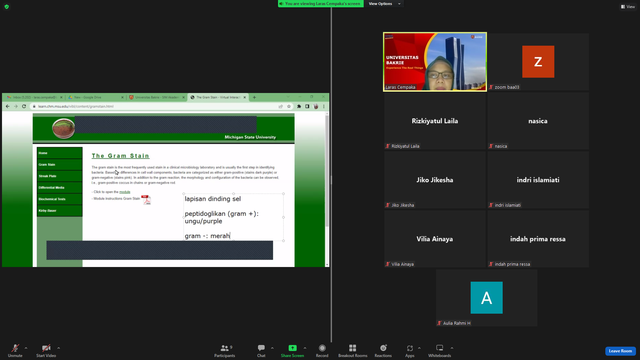Open browser extensions puzzle icon
Screen dimensions: 640x360
click(299, 107)
